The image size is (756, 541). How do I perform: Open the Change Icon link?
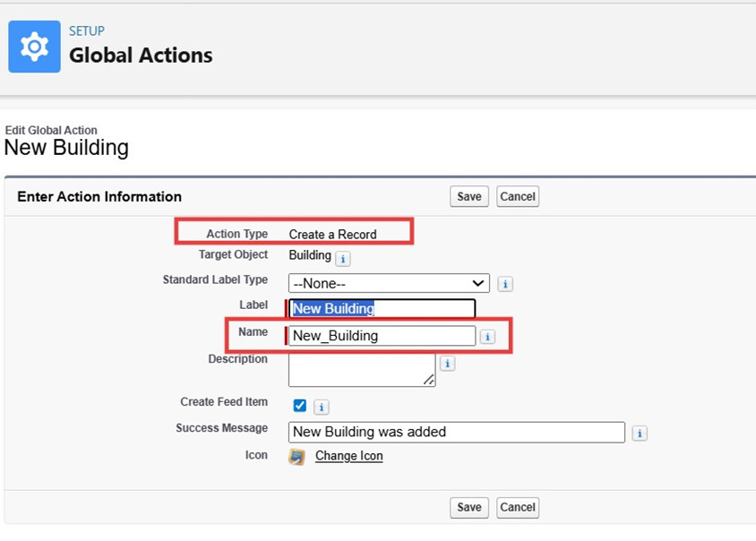[348, 457]
